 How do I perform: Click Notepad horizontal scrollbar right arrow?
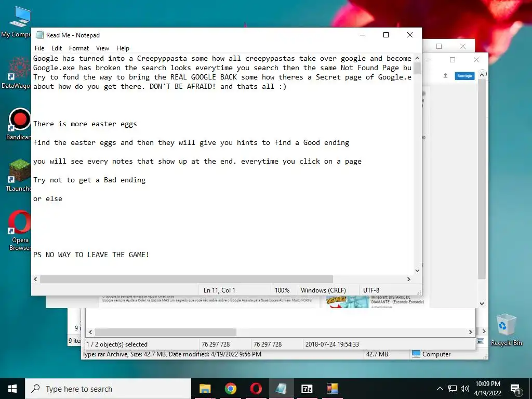pos(409,279)
